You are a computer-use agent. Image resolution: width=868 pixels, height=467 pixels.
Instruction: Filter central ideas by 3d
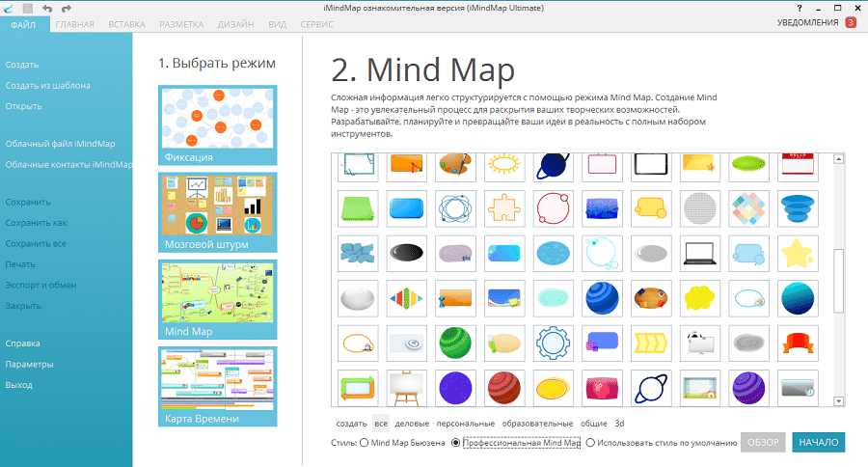[619, 424]
